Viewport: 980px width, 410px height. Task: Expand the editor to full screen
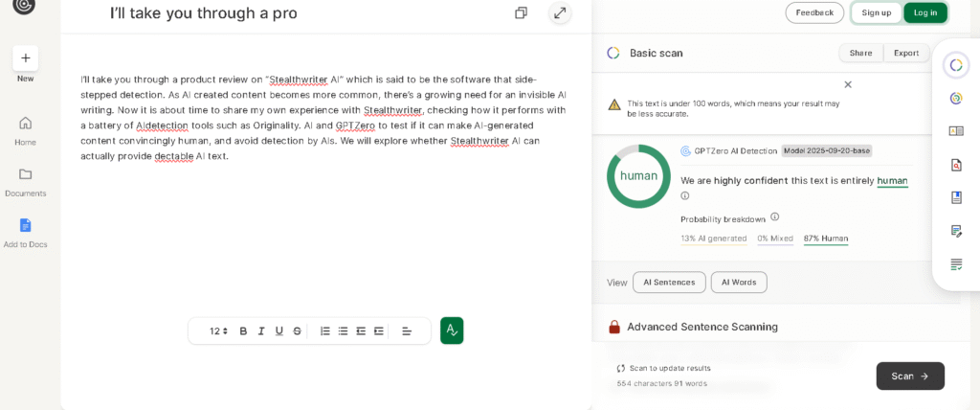560,13
